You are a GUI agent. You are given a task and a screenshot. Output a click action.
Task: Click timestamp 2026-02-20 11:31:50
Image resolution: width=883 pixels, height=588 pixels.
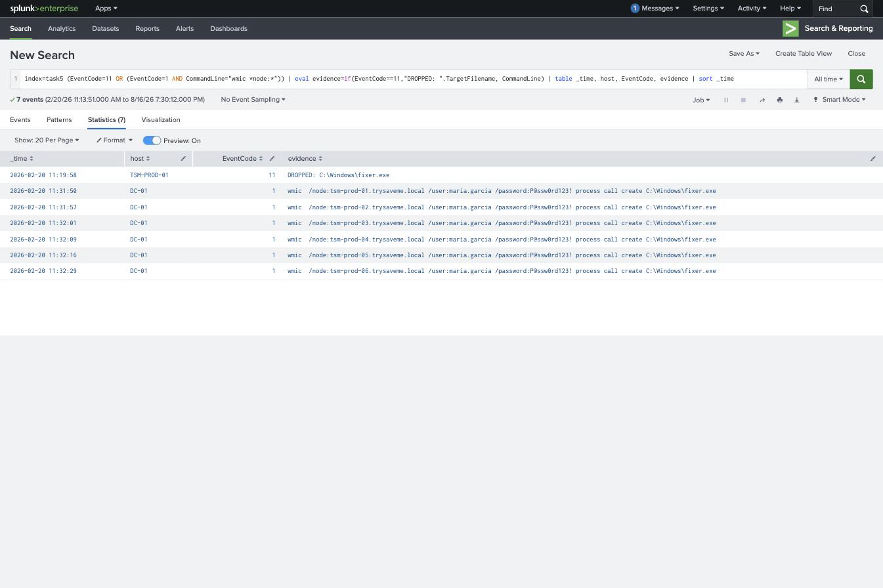click(43, 191)
